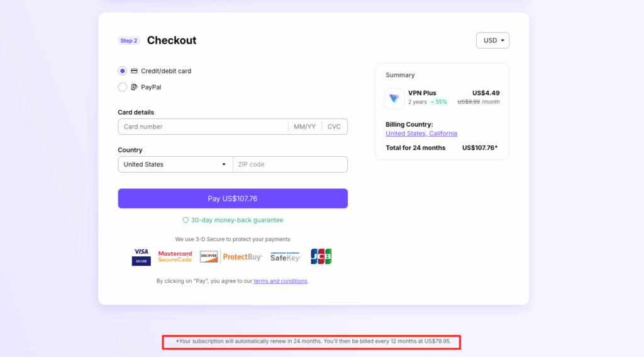The image size is (644, 357).
Task: Click the Card number input field
Action: pyautogui.click(x=203, y=127)
